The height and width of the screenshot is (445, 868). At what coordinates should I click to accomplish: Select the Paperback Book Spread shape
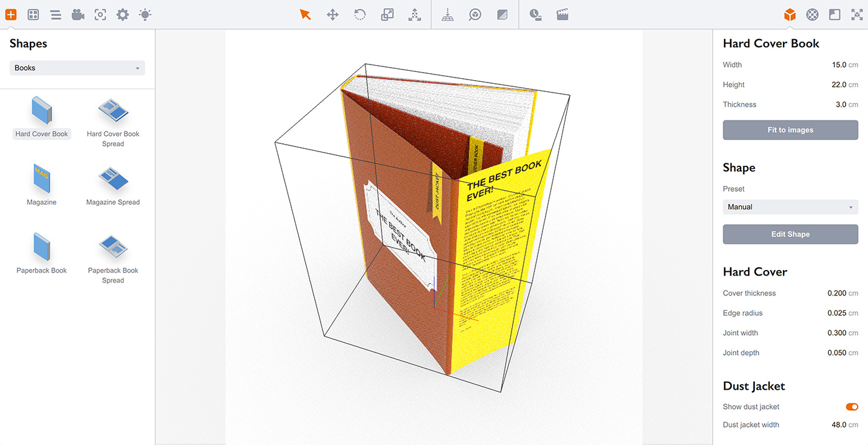[x=113, y=258]
